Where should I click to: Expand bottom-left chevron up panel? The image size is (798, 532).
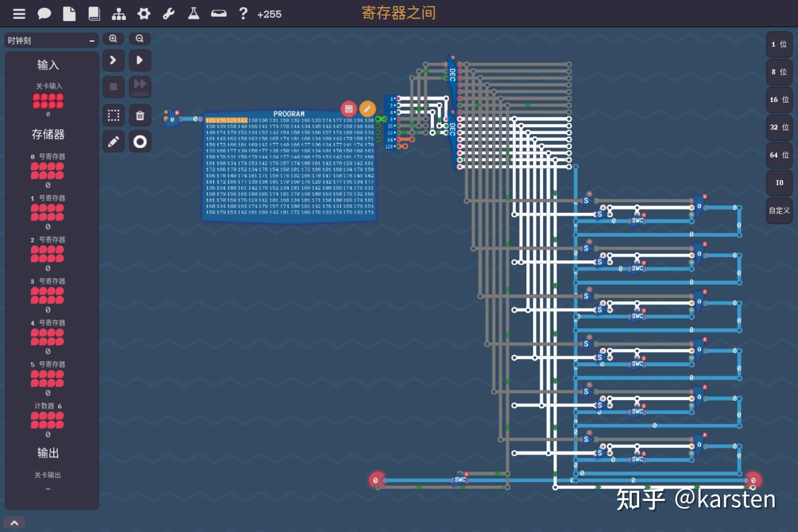coord(14,523)
